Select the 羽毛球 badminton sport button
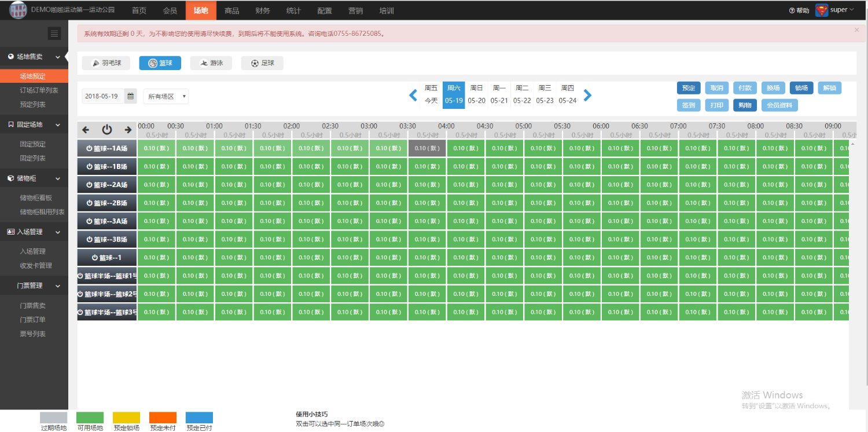 106,63
